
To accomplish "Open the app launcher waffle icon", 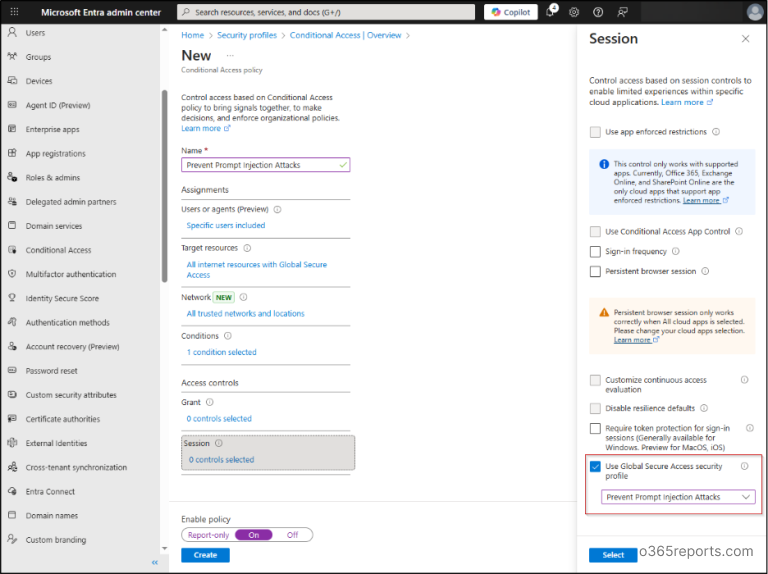I will click(14, 12).
